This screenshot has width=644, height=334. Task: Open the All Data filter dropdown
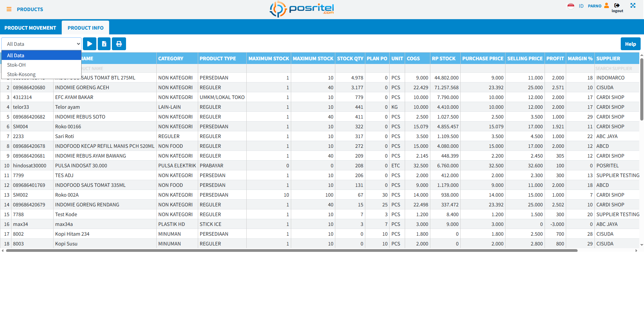[41, 44]
